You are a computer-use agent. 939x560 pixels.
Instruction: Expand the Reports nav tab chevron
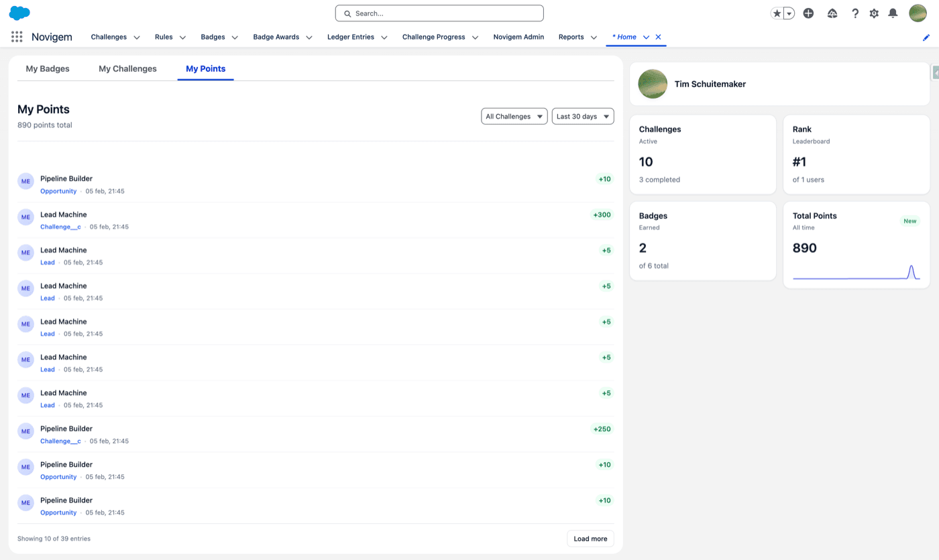coord(594,38)
